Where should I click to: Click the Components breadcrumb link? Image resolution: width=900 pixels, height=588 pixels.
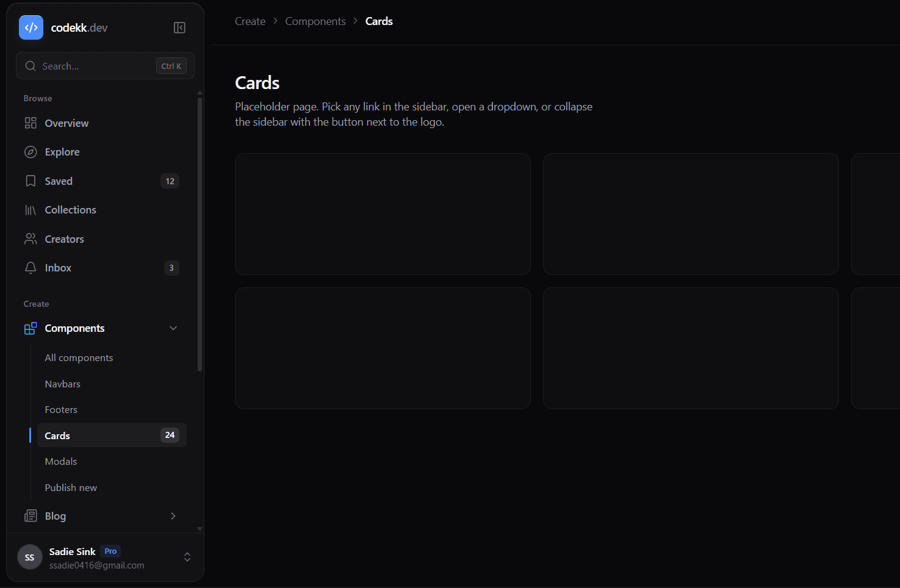pyautogui.click(x=315, y=21)
